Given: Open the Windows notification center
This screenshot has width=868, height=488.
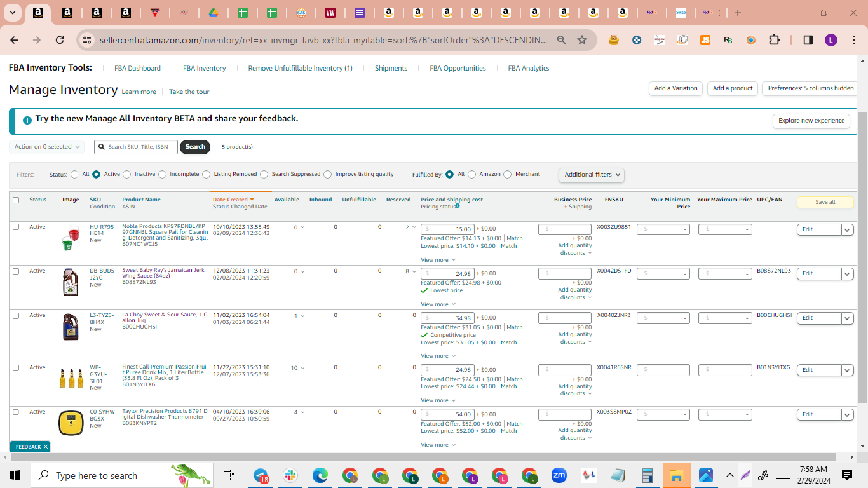Looking at the screenshot, I should 847,475.
